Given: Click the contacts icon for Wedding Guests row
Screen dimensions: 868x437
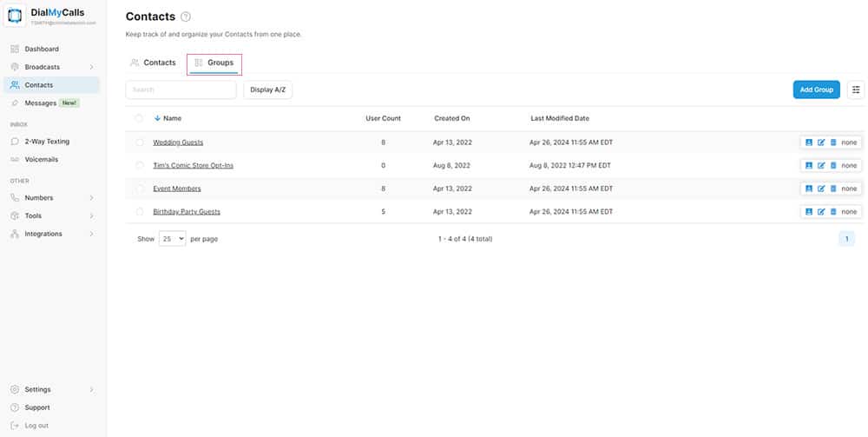Looking at the screenshot, I should pos(809,142).
